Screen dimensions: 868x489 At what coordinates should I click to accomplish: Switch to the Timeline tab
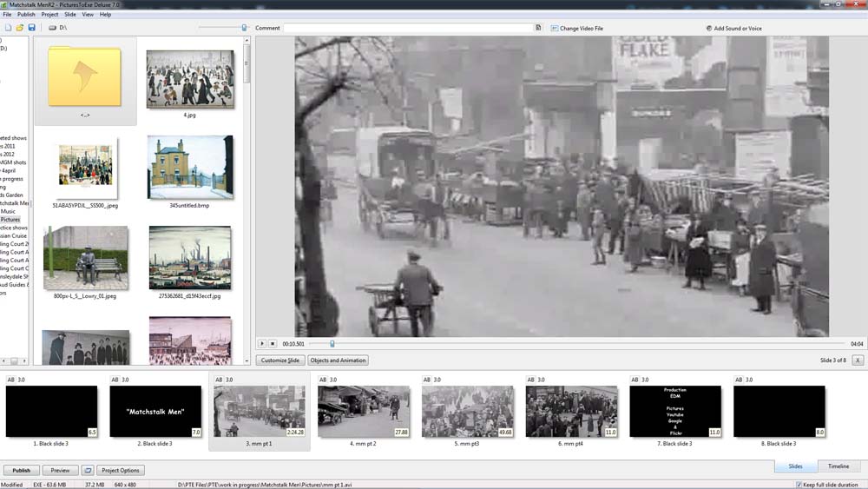[x=838, y=466]
